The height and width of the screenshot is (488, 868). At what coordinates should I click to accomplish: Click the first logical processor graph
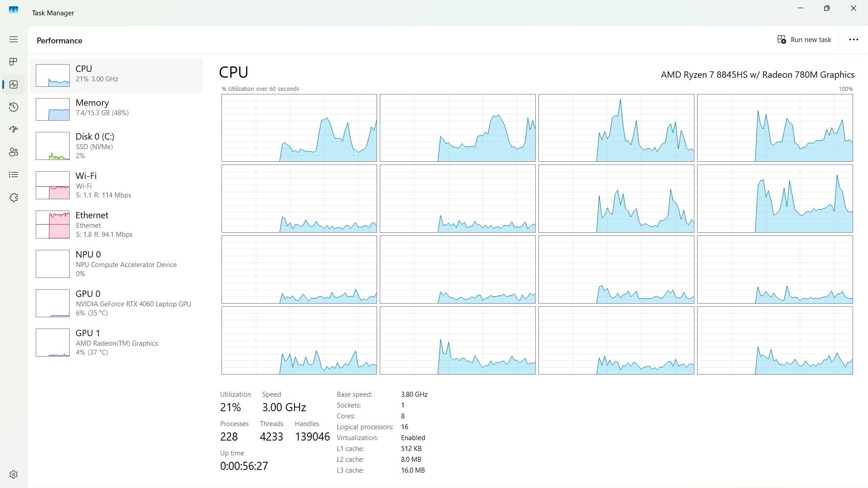click(x=299, y=128)
